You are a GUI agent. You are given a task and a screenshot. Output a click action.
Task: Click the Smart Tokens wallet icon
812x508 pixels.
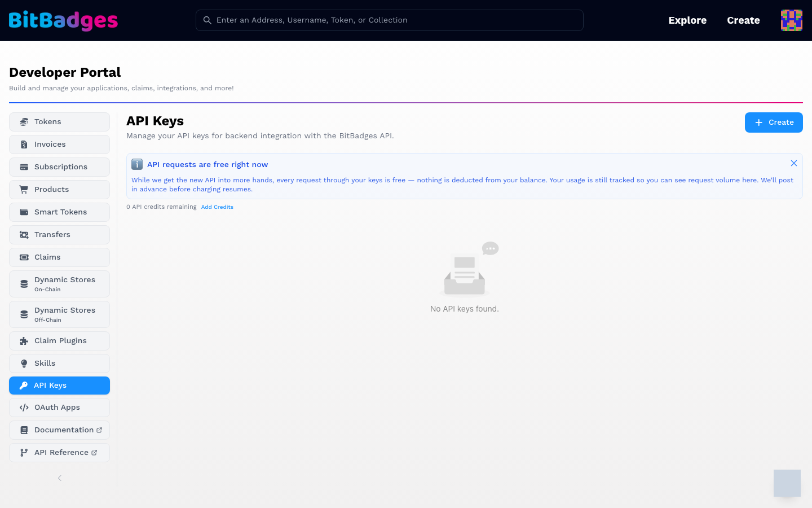click(24, 212)
